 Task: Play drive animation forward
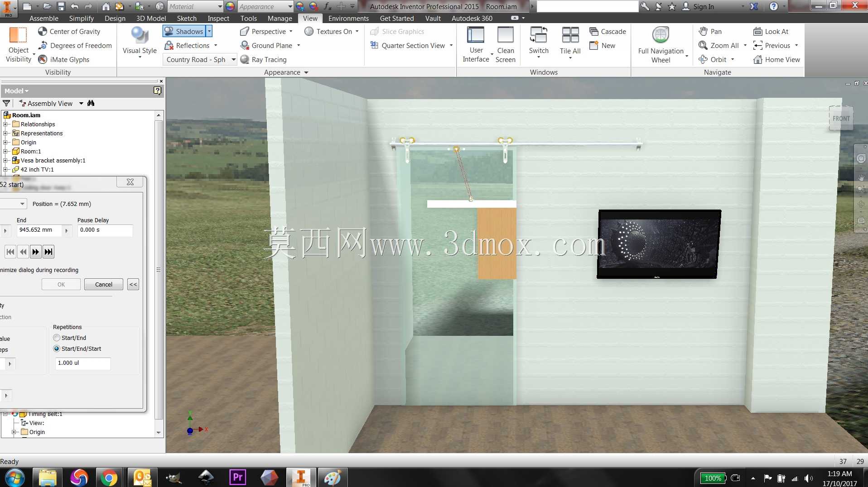36,252
